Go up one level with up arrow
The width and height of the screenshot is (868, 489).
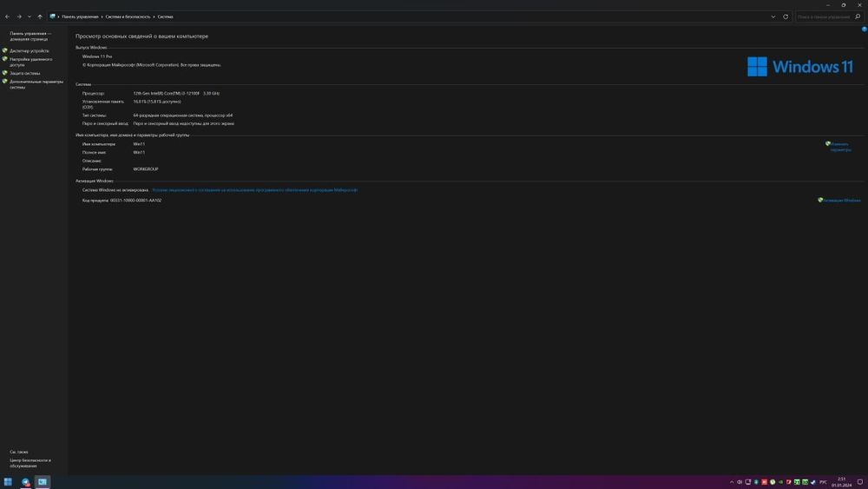click(x=39, y=17)
